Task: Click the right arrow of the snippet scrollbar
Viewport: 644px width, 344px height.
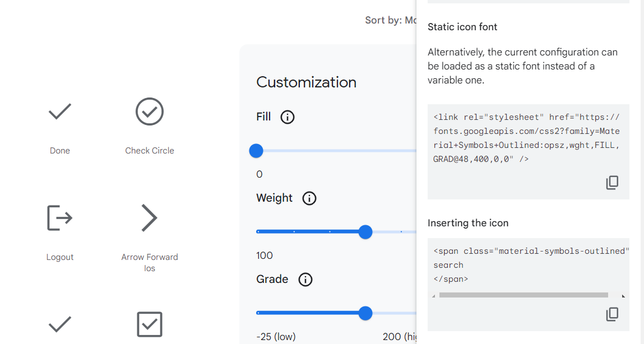Action: tap(622, 295)
